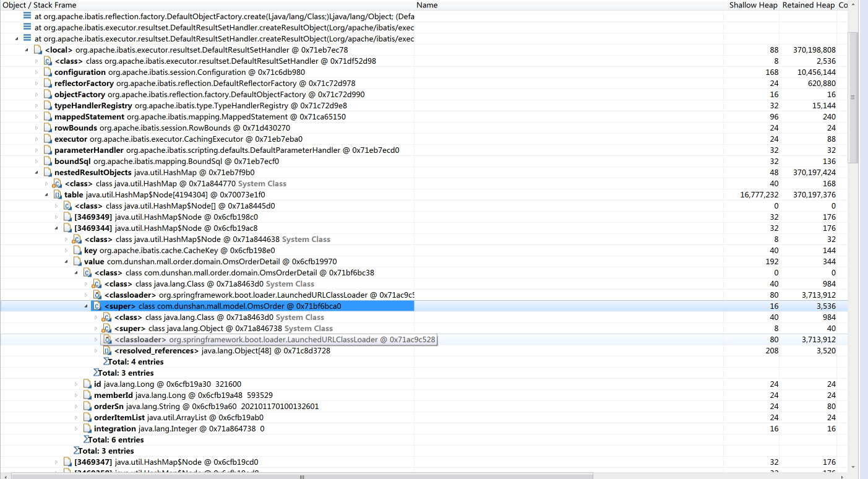Viewport: 868px width, 479px height.
Task: Expand the key CacheKey node
Action: (66, 251)
